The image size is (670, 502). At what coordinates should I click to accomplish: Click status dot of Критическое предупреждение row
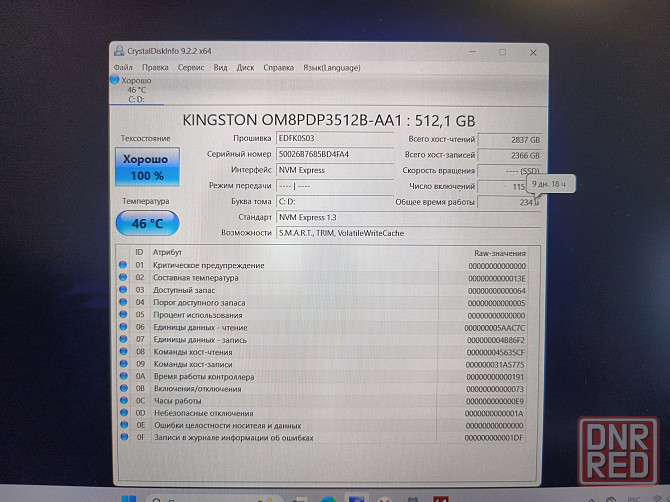123,265
